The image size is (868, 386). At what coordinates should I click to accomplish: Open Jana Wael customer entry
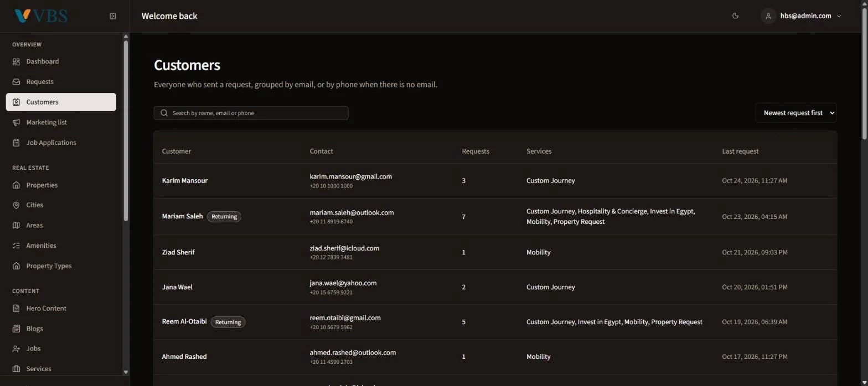coord(495,287)
